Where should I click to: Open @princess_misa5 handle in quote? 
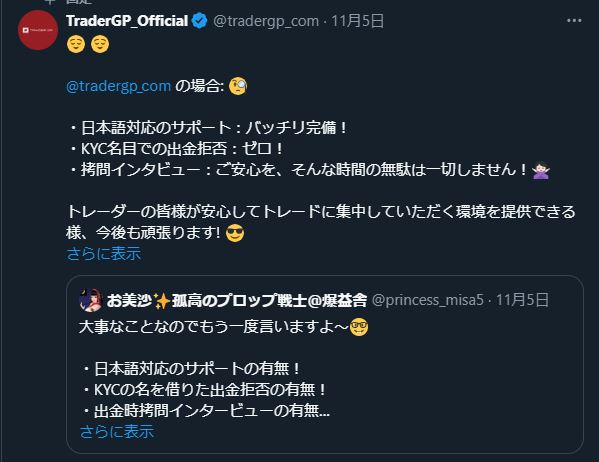point(427,300)
